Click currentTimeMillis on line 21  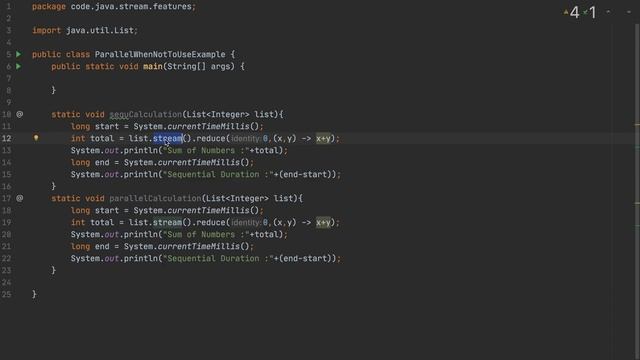(x=198, y=247)
